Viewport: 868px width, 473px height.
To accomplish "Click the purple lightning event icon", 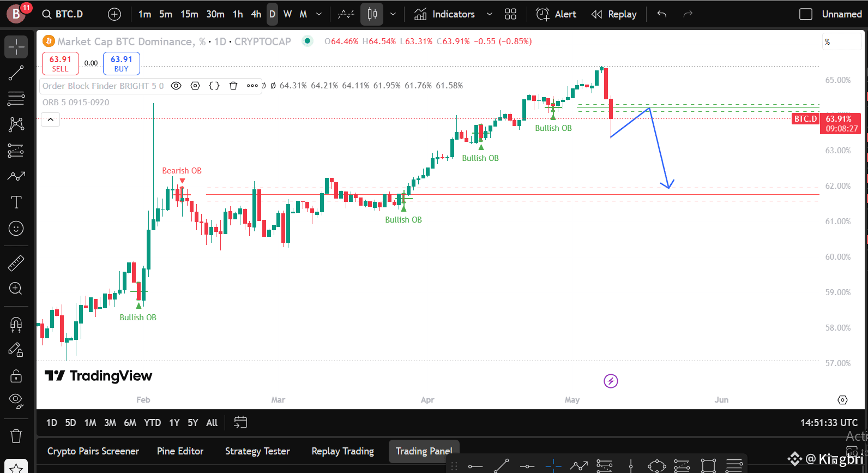I will click(x=611, y=381).
